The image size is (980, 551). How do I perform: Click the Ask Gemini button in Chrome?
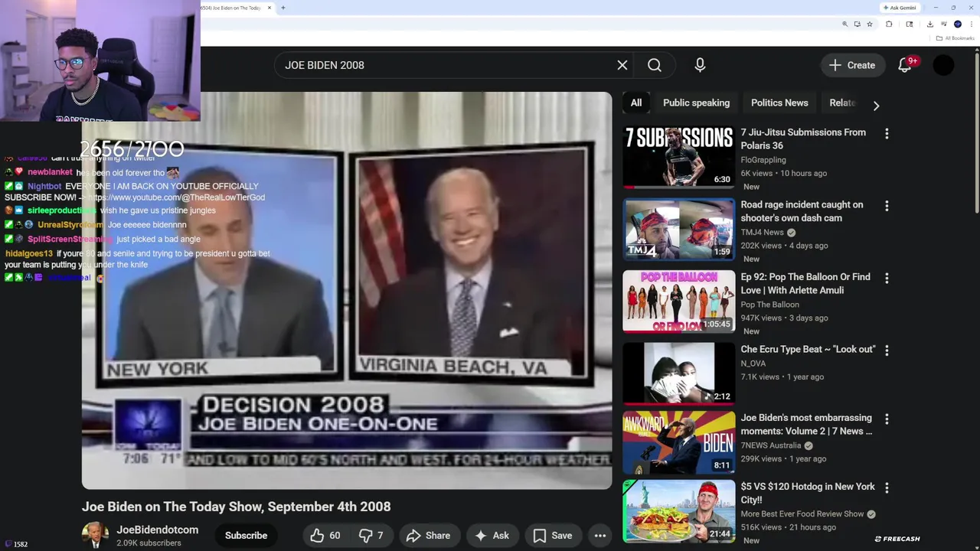coord(899,8)
